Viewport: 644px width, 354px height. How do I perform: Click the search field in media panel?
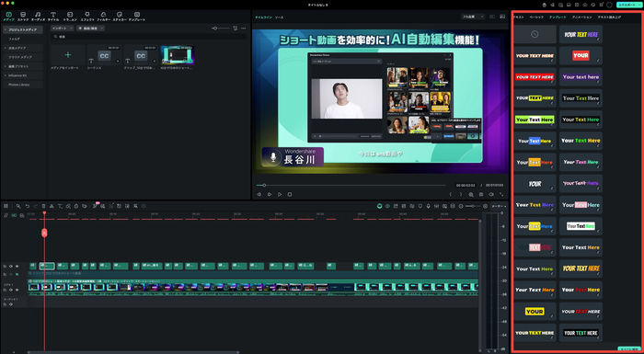[x=148, y=37]
